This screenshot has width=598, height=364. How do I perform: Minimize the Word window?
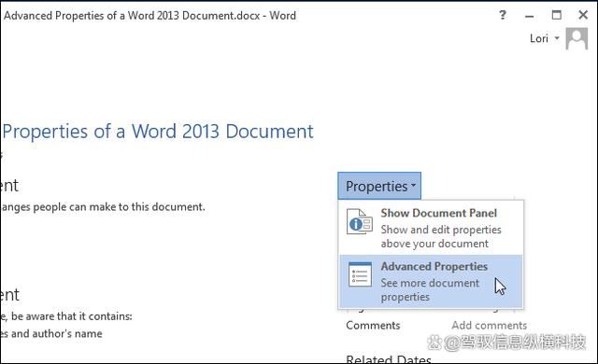point(530,16)
